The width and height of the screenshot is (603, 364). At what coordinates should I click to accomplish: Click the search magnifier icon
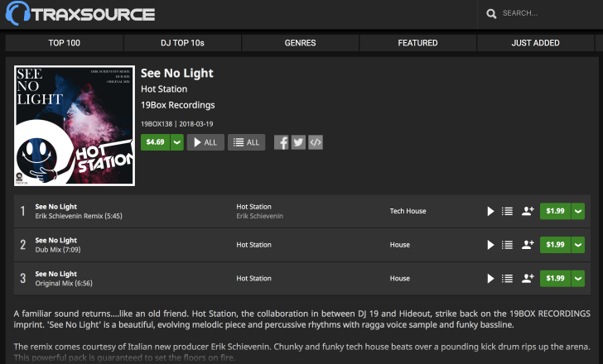point(491,14)
